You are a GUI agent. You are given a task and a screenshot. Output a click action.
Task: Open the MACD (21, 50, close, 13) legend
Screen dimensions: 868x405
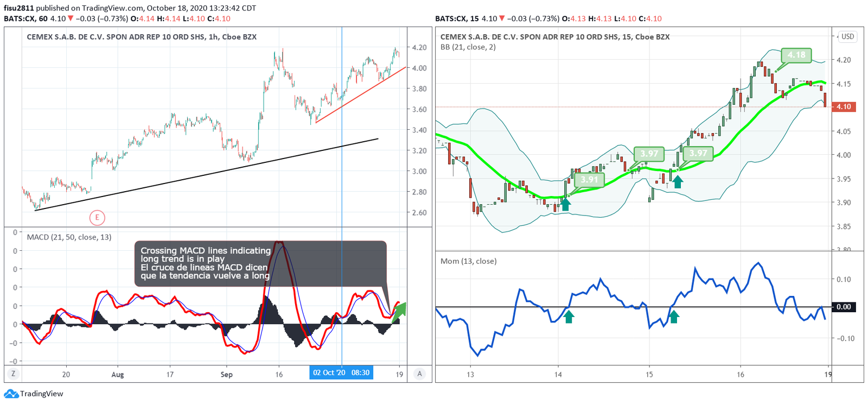(x=69, y=237)
